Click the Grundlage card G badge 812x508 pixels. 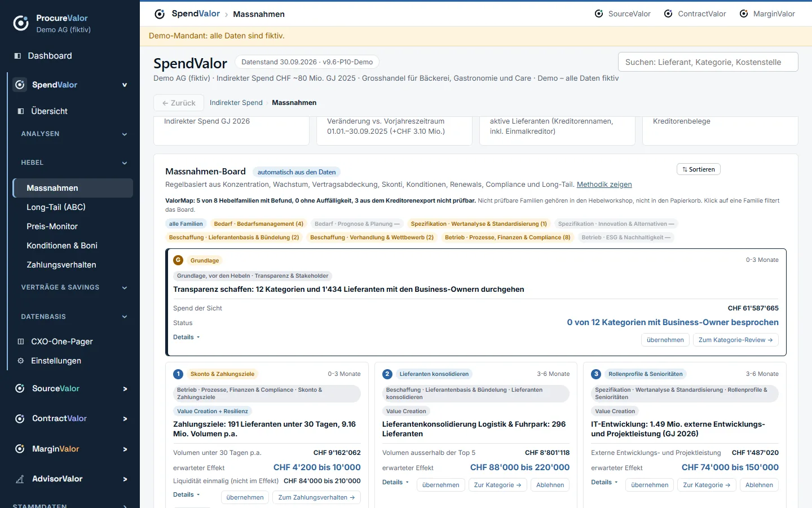[178, 260]
